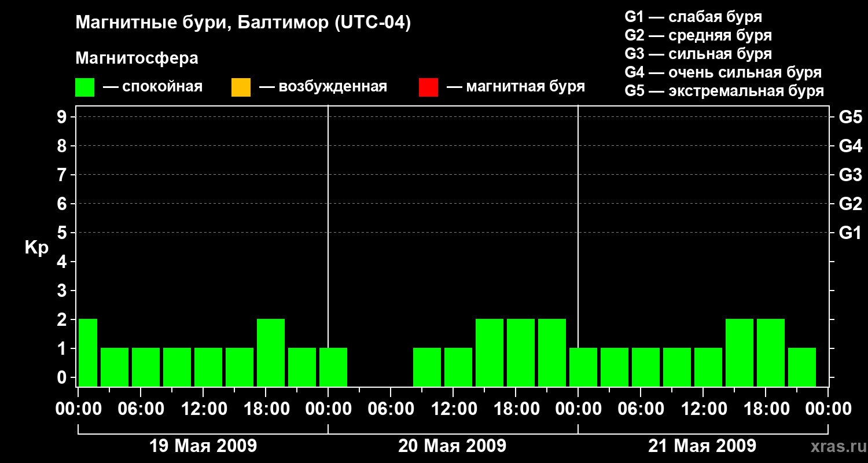The height and width of the screenshot is (463, 868).
Task: Click the Kp 2 bar near 15:00 on 21 Мая
Action: [740, 352]
